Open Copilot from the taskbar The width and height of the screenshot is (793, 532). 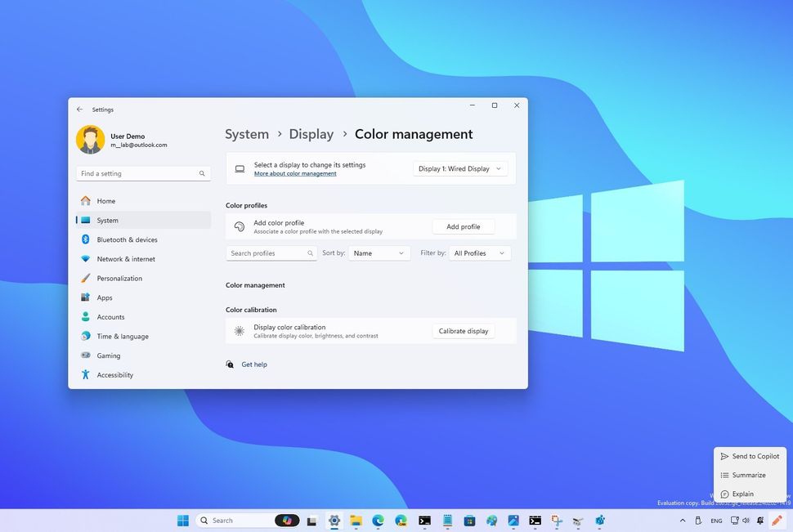287,521
